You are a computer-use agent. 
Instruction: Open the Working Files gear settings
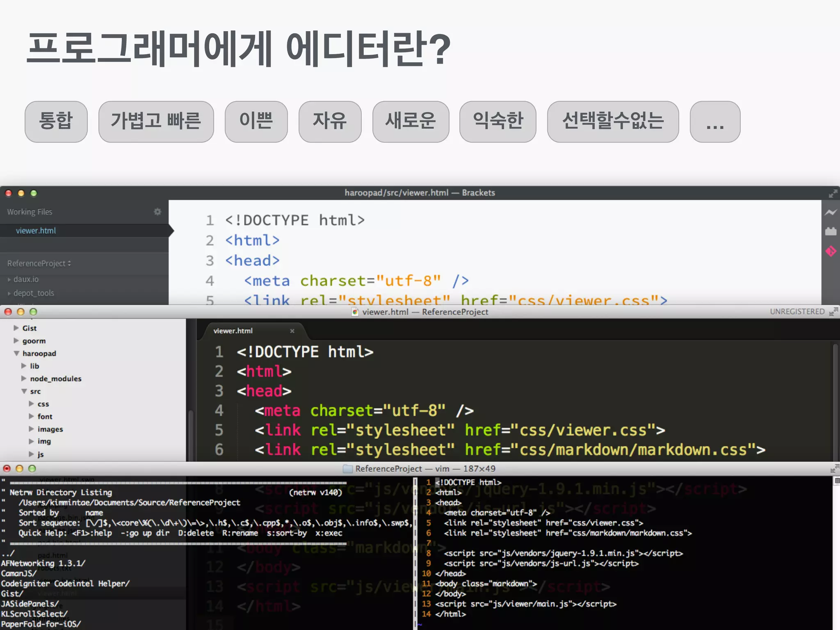click(157, 212)
